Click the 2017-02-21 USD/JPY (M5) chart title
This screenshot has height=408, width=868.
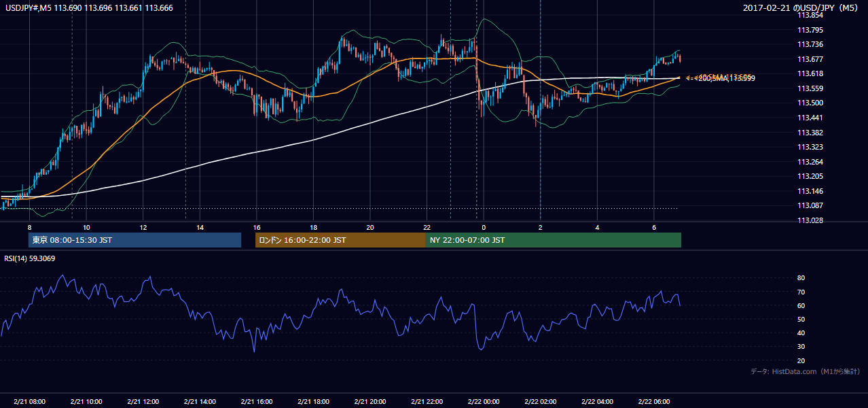[801, 7]
